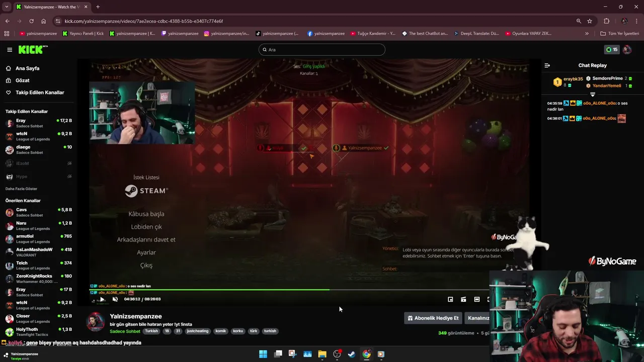The width and height of the screenshot is (644, 362).
Task: Open eraybk35 top gifter profile
Action: pyautogui.click(x=573, y=79)
